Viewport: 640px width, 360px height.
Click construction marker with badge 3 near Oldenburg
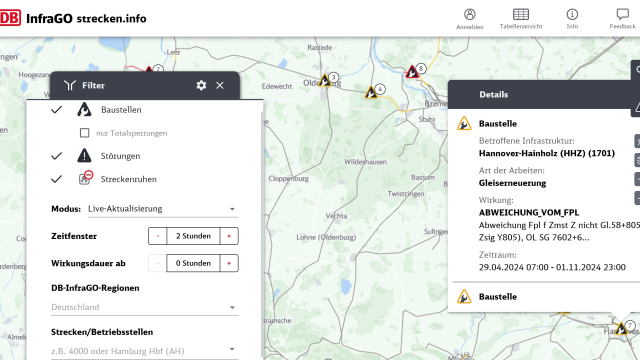pos(325,80)
